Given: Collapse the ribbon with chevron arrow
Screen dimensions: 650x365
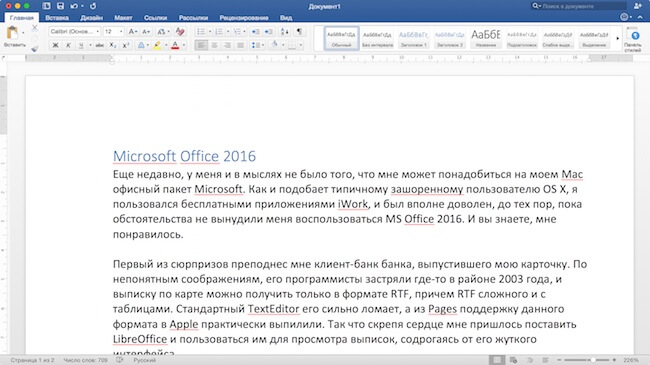Looking at the screenshot, I should click(x=640, y=17).
